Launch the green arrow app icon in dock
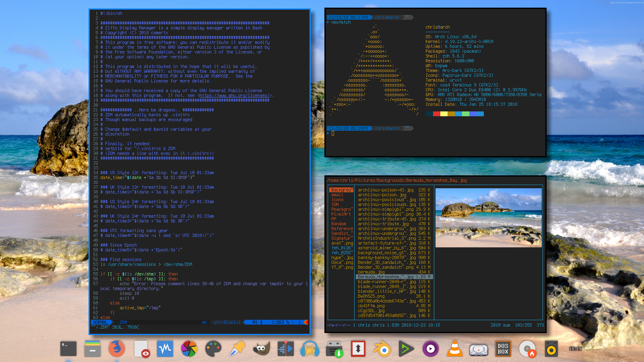Screen dimensions: 644x362 coord(407,349)
